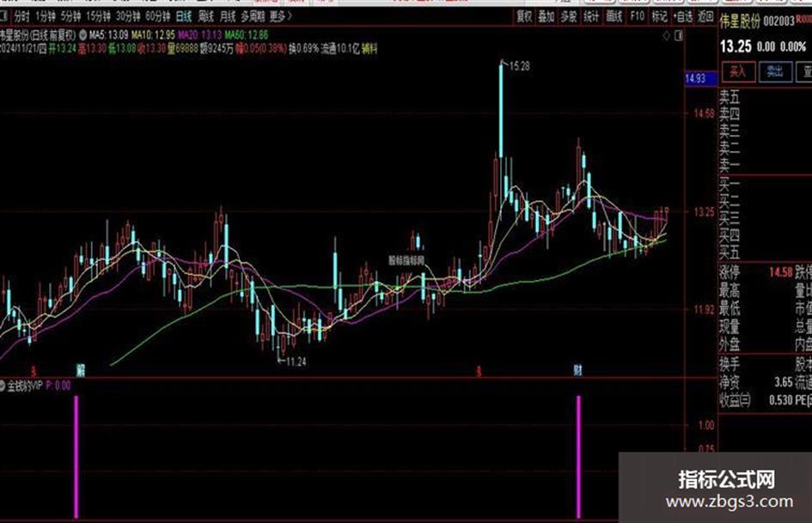Open the 复权 adjustment dropdown
812x523 pixels.
coord(524,16)
